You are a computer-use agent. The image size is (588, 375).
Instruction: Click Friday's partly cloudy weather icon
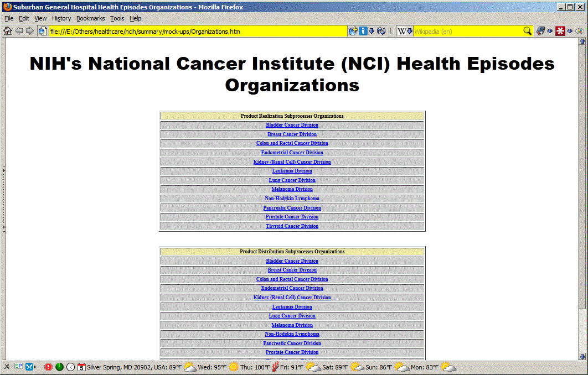coord(313,367)
